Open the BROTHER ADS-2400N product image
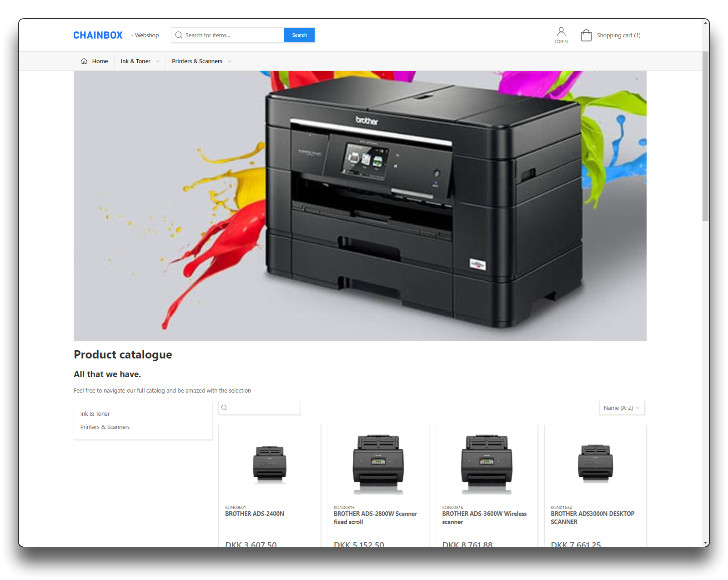728x580 pixels. [269, 464]
